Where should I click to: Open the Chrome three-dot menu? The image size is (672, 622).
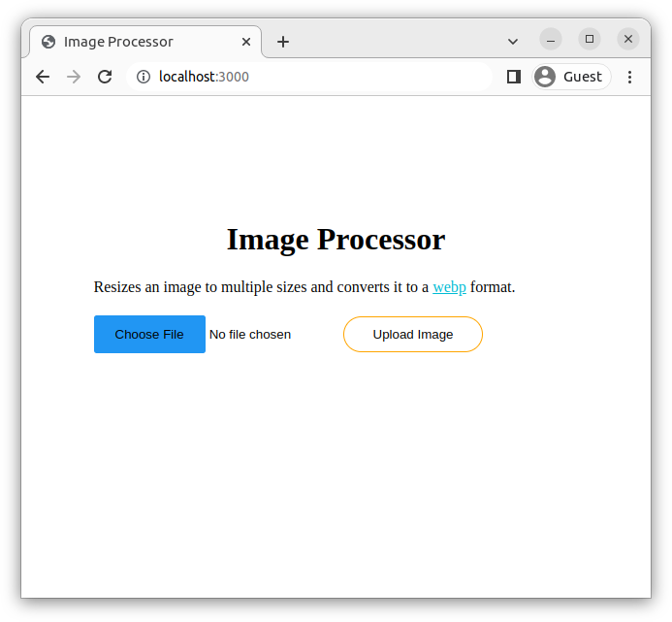pos(629,77)
